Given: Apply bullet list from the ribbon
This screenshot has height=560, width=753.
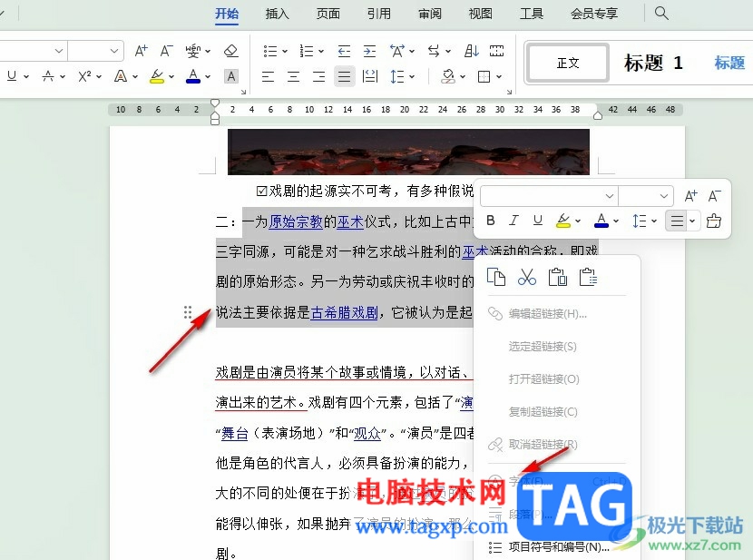Looking at the screenshot, I should point(270,51).
